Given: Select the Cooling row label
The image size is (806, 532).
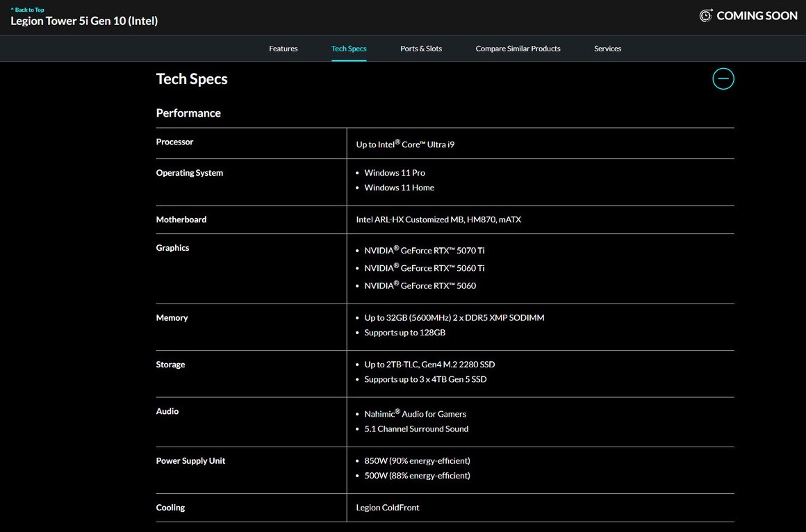Looking at the screenshot, I should coord(170,508).
